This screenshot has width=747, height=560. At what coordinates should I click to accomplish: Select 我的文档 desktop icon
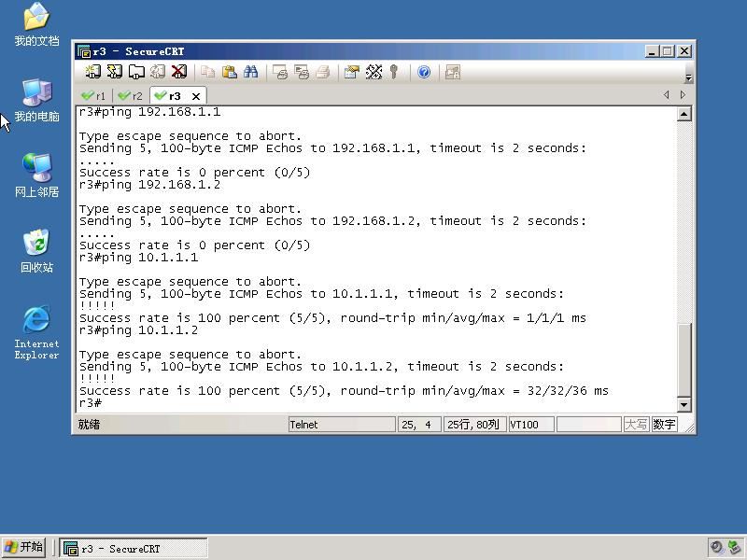(x=36, y=25)
